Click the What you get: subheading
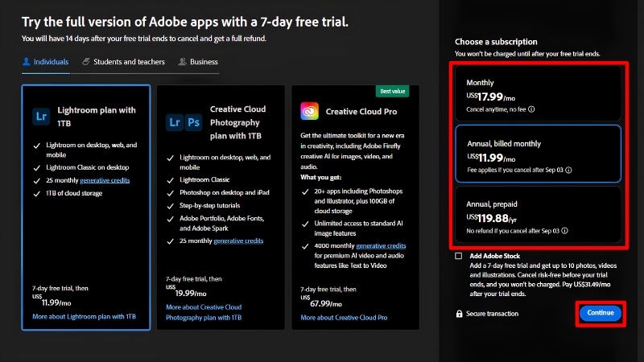The height and width of the screenshot is (362, 644). pyautogui.click(x=320, y=177)
